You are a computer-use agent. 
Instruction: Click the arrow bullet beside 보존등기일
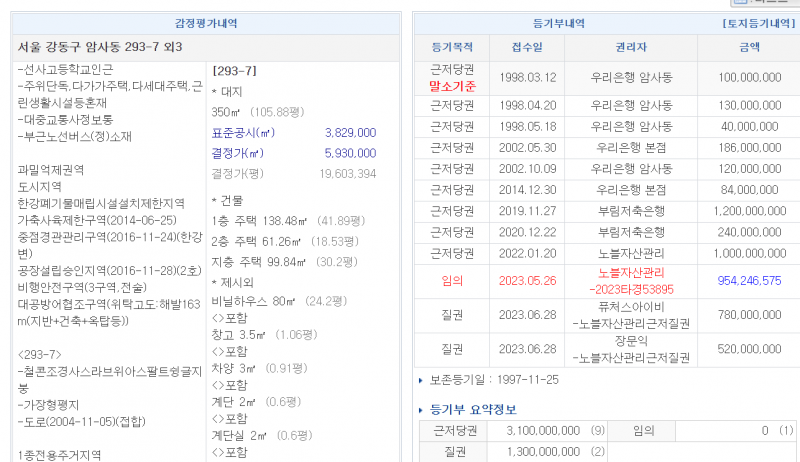420,381
